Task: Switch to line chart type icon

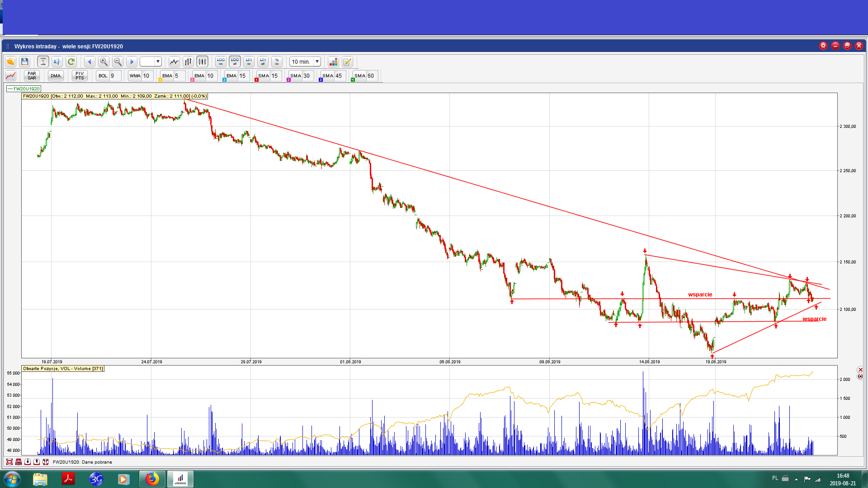Action: click(174, 62)
